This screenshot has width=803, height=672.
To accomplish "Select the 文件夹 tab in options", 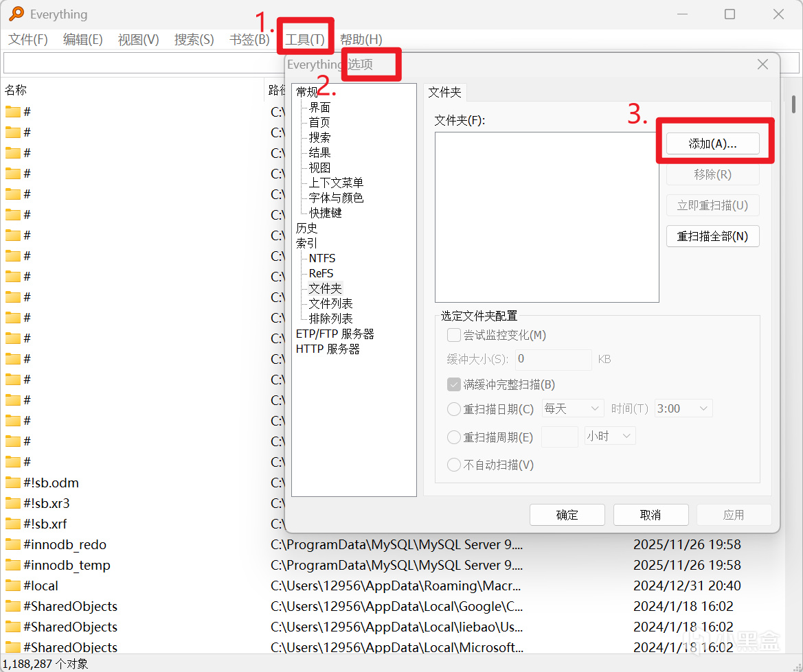I will (444, 92).
